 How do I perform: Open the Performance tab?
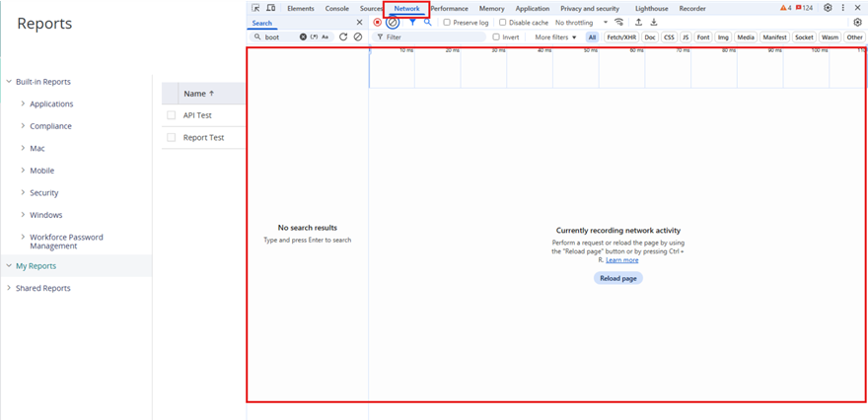point(449,8)
